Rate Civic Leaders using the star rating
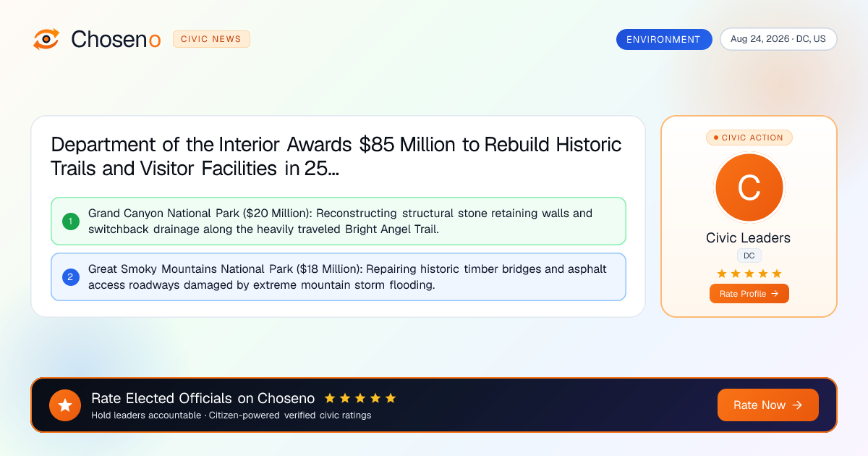The width and height of the screenshot is (868, 456). [x=749, y=274]
